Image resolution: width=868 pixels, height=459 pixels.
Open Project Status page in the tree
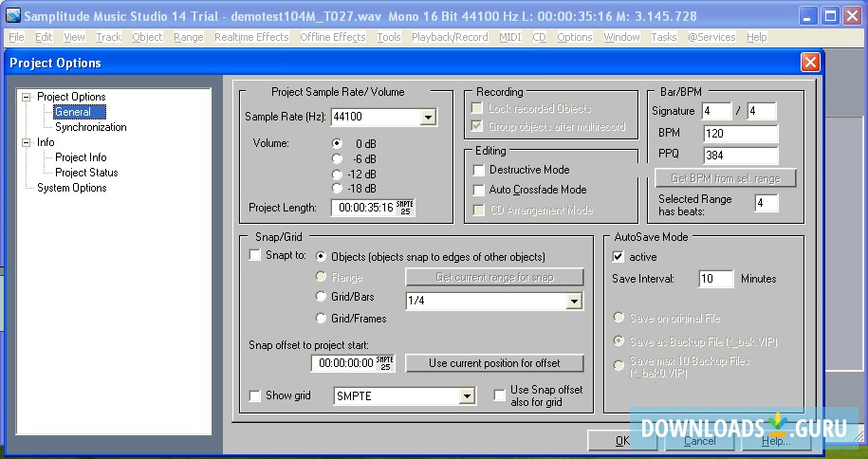pyautogui.click(x=86, y=173)
